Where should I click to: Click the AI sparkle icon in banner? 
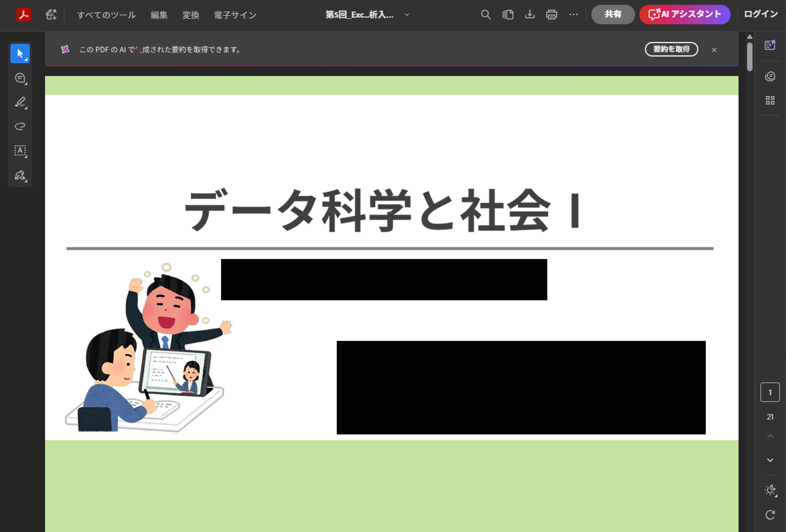(65, 49)
